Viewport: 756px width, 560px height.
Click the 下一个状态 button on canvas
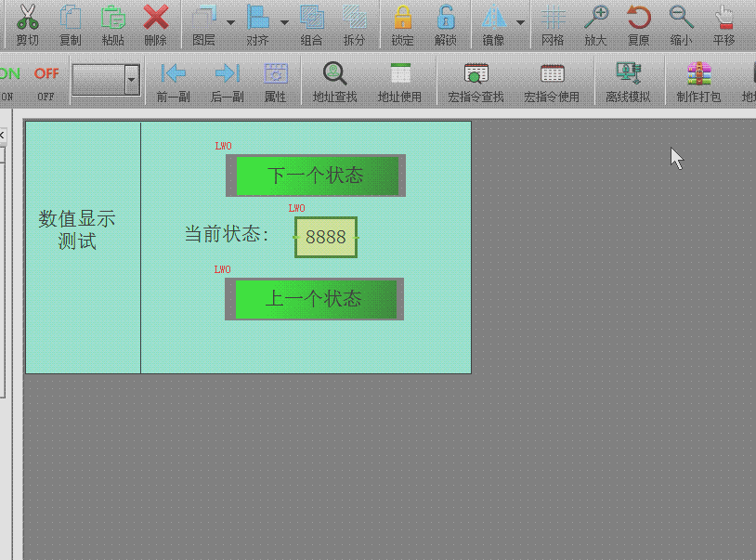(316, 176)
